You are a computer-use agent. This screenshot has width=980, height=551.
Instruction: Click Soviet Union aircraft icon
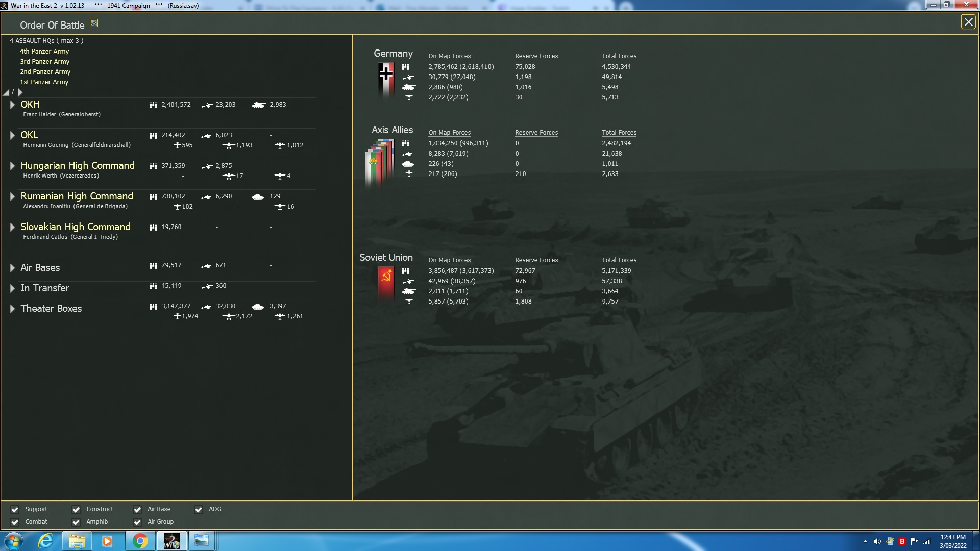coord(409,301)
